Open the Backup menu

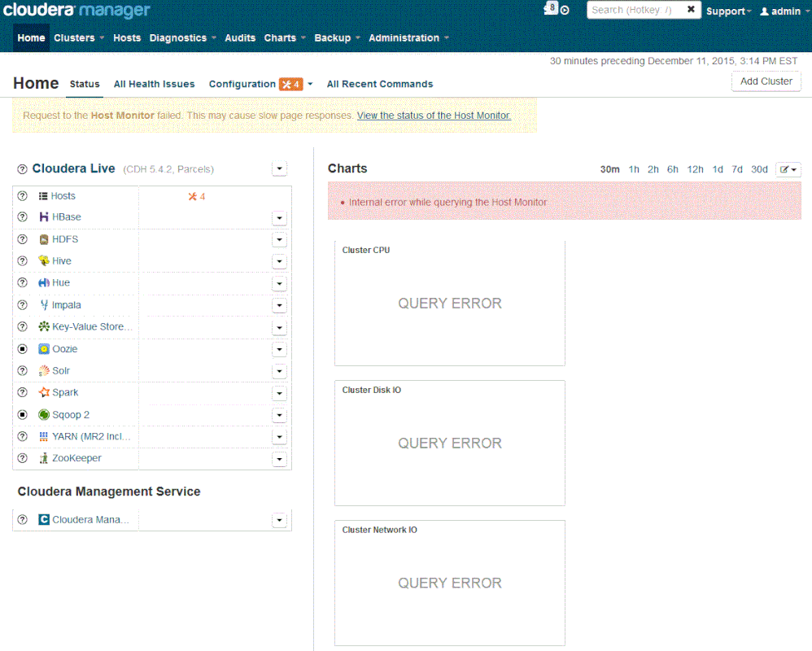[337, 37]
